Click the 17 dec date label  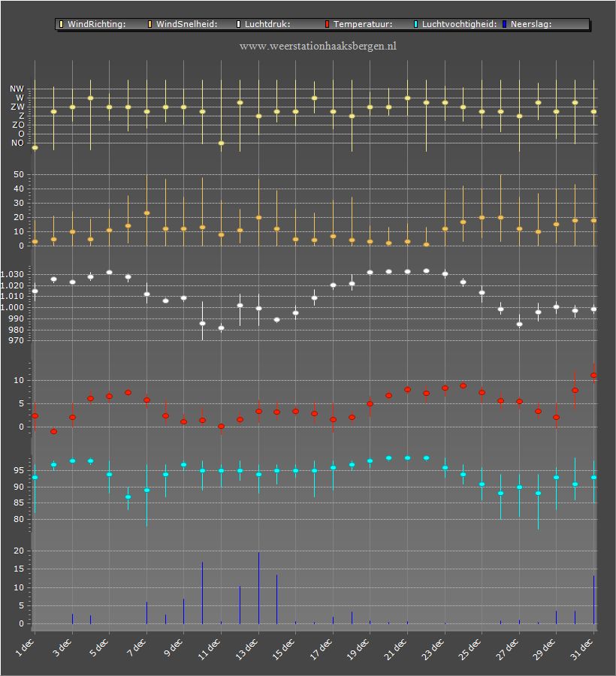(322, 649)
